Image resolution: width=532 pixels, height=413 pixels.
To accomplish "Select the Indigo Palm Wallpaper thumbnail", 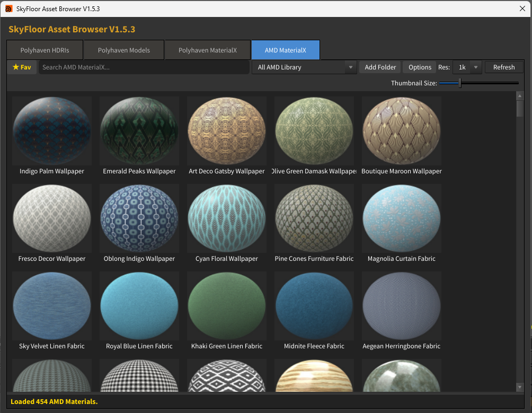I will coord(52,131).
